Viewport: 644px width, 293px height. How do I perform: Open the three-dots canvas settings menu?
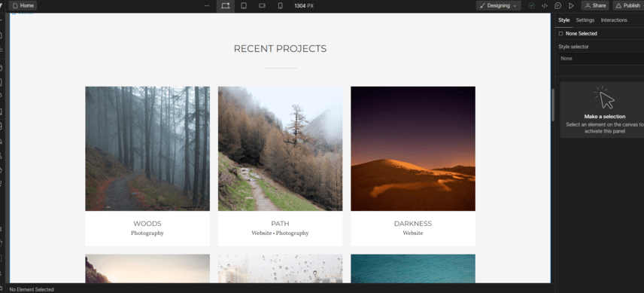tap(207, 6)
